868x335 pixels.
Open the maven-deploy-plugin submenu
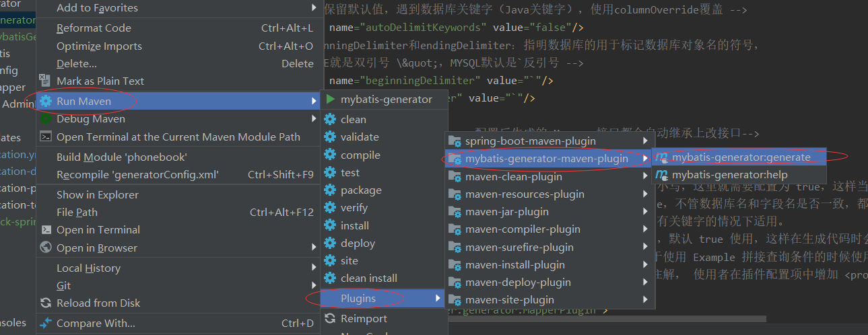548,283
